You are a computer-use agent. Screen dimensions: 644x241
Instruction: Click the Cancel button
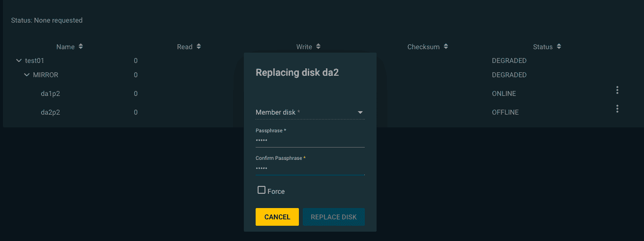tap(277, 217)
